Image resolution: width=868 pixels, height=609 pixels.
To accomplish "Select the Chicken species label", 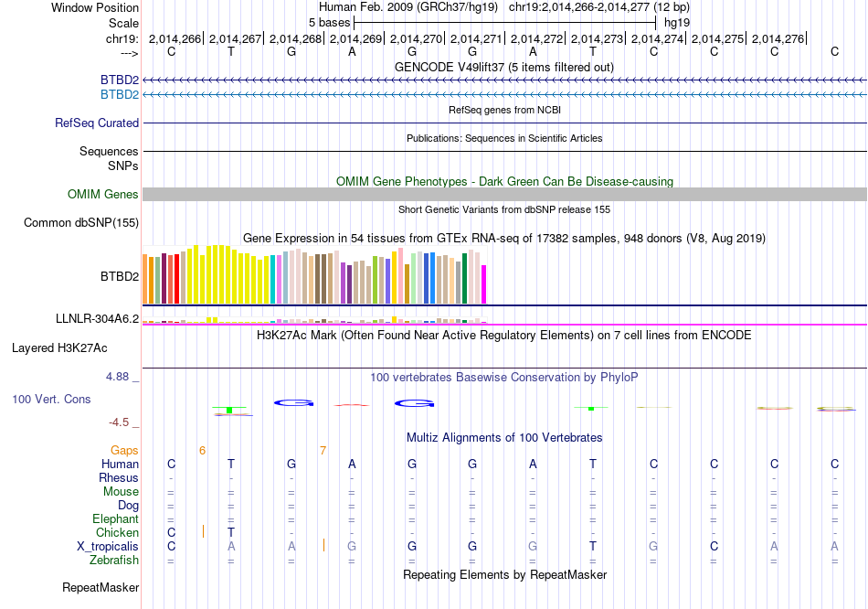I will tap(117, 532).
